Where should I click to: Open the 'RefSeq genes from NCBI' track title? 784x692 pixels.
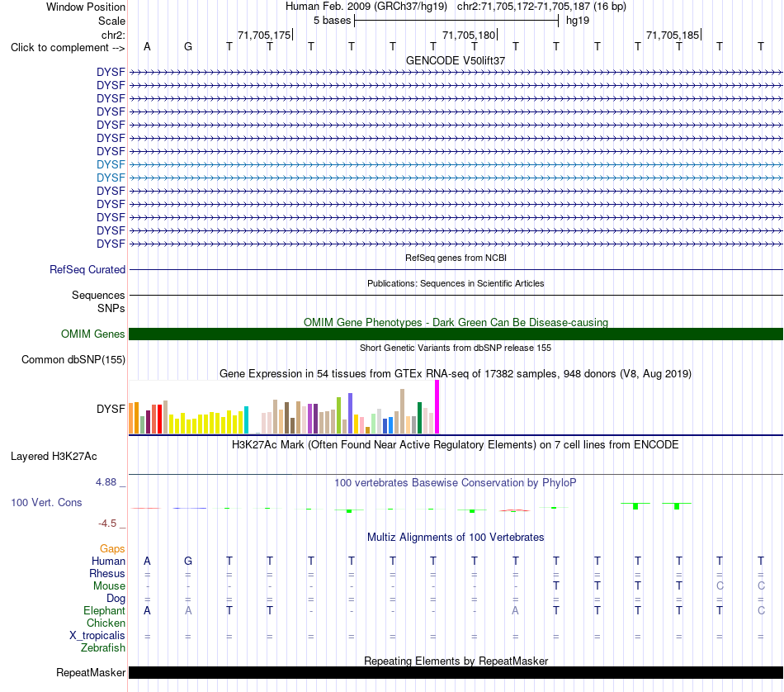(x=456, y=258)
